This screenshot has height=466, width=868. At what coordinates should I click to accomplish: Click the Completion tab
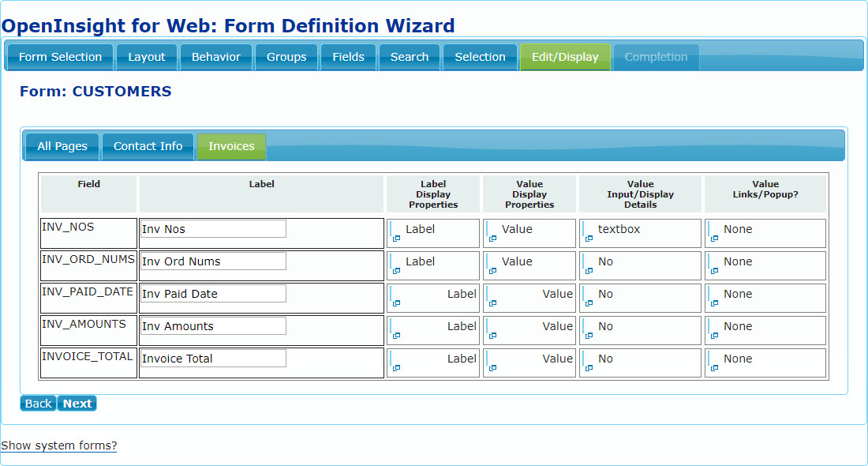(656, 57)
